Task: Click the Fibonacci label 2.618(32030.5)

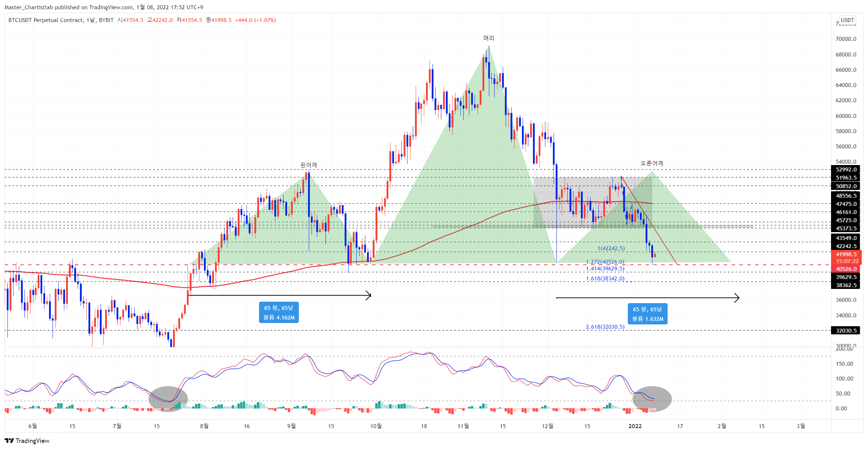Action: point(605,327)
